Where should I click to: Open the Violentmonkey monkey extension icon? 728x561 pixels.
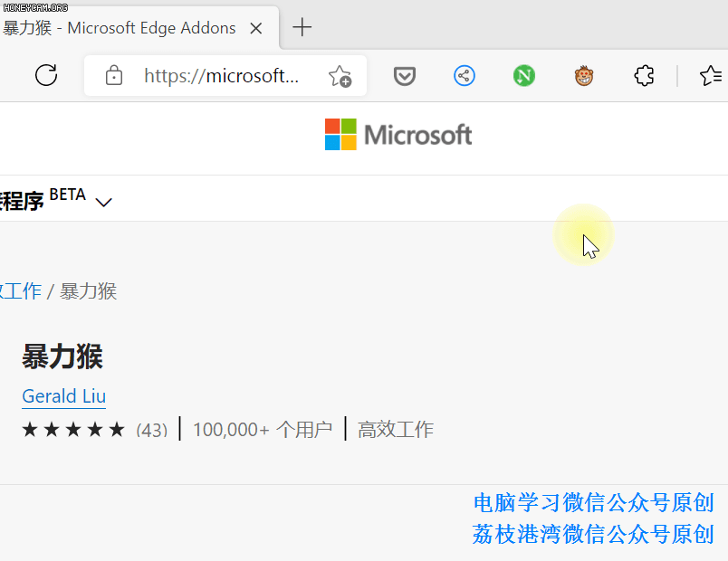pyautogui.click(x=584, y=76)
